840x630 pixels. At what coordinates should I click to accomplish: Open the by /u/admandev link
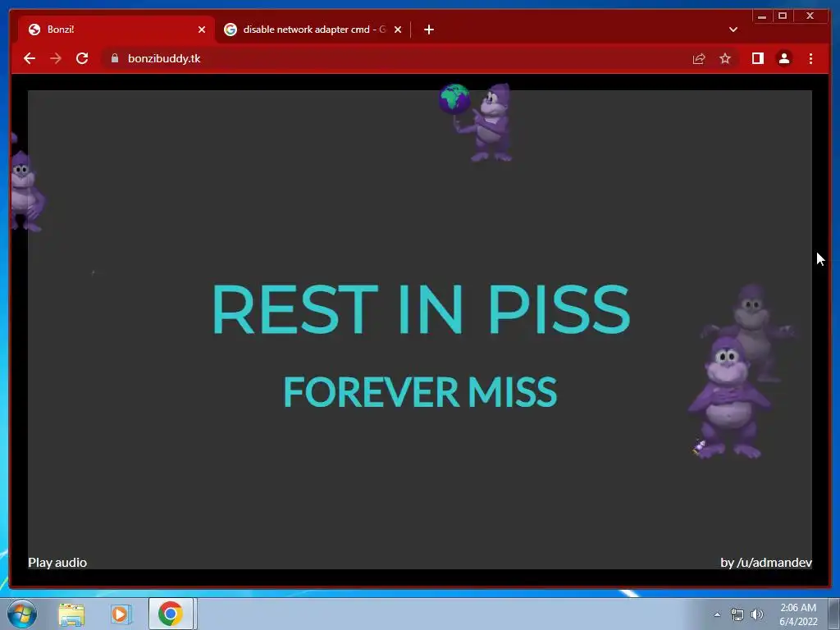coord(766,563)
